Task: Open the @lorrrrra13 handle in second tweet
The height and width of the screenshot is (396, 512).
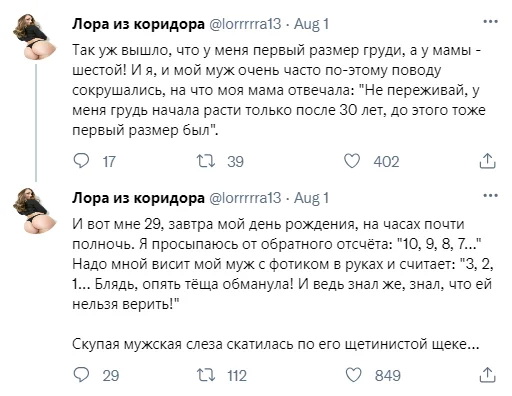Action: pyautogui.click(x=245, y=198)
